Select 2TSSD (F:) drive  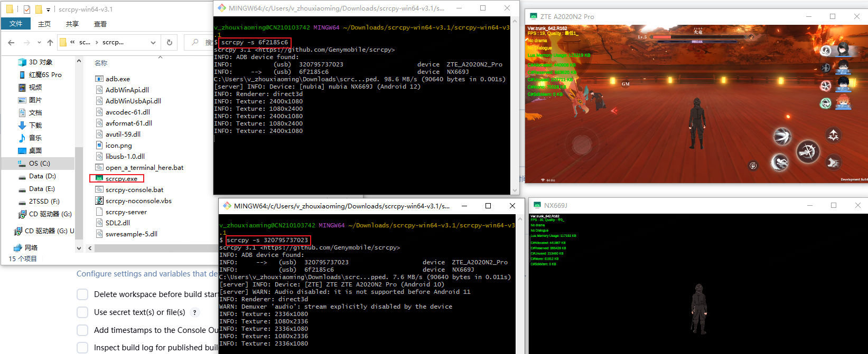click(44, 201)
